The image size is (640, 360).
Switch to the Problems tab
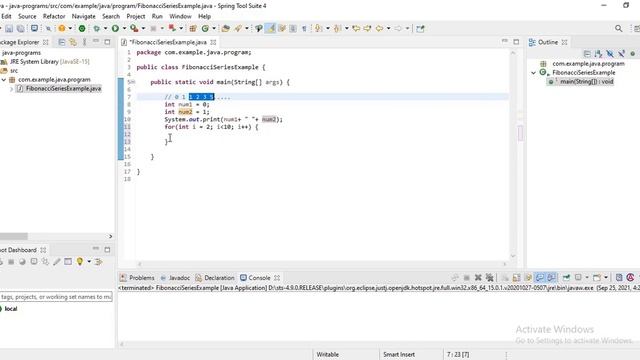pyautogui.click(x=137, y=278)
